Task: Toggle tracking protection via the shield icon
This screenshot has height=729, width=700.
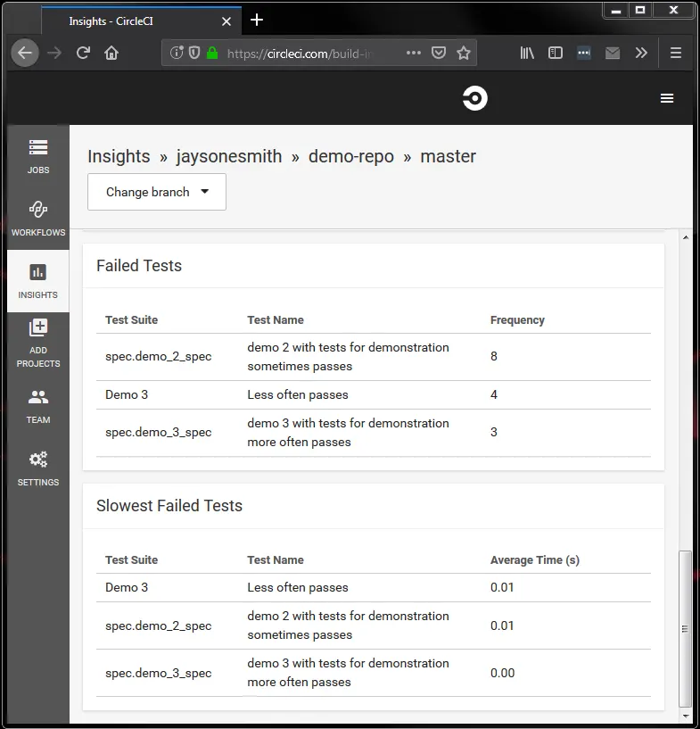Action: (x=194, y=53)
